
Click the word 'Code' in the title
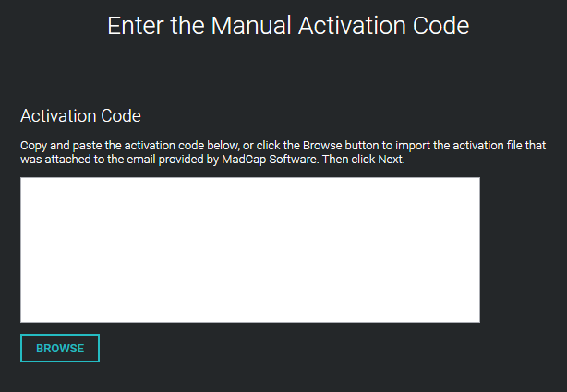[x=440, y=26]
